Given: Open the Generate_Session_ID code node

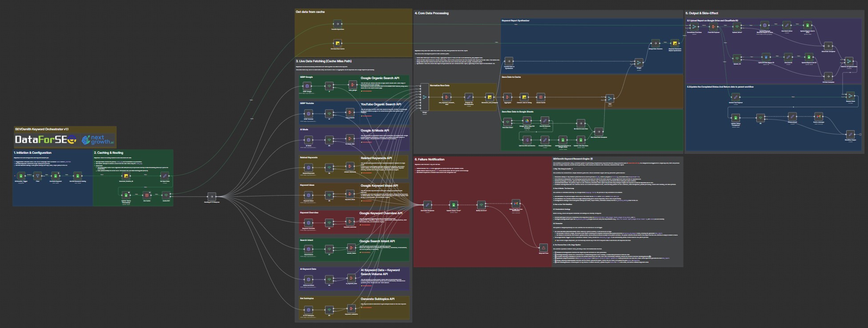Looking at the screenshot, I should click(x=126, y=176).
